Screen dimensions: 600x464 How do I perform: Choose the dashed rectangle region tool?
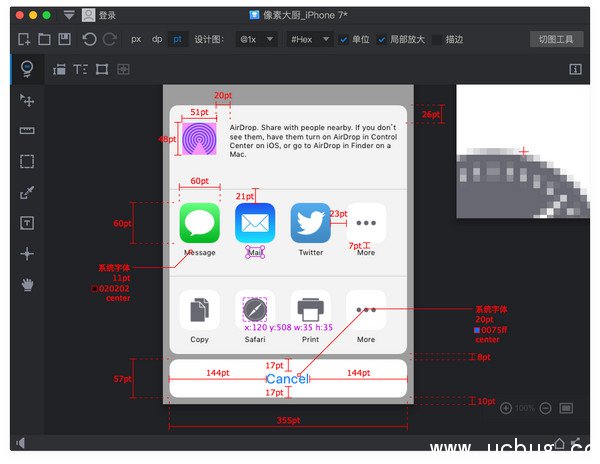(27, 162)
